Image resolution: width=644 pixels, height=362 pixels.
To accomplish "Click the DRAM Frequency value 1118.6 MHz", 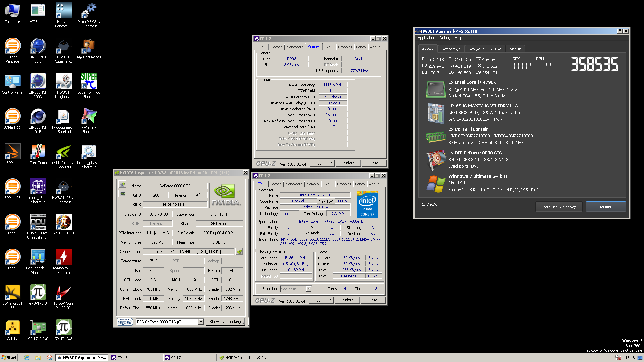I will click(333, 85).
